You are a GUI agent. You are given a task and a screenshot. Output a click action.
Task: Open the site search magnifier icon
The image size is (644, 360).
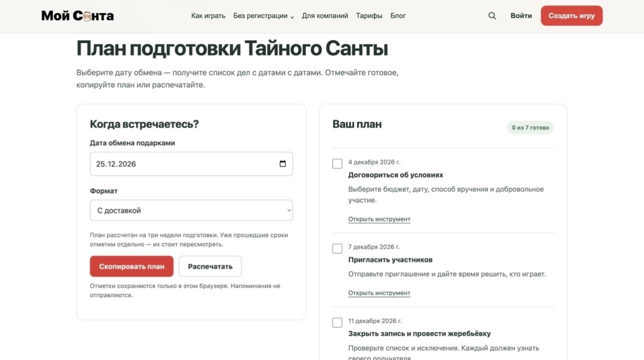492,15
